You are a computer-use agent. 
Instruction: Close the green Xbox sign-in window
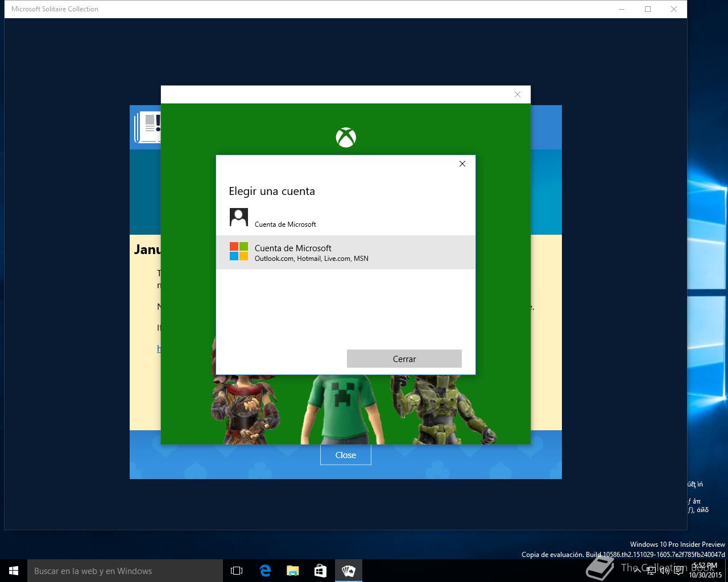pyautogui.click(x=518, y=94)
